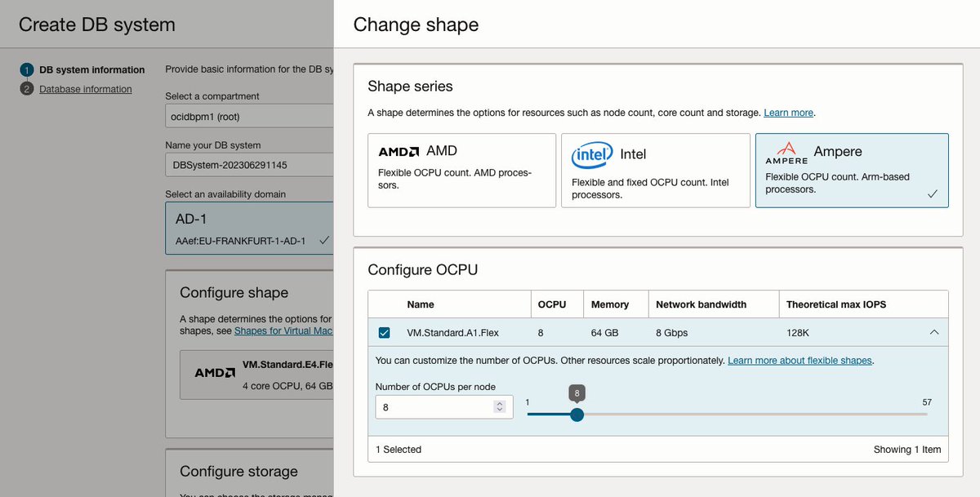Click the Name column header

421,304
